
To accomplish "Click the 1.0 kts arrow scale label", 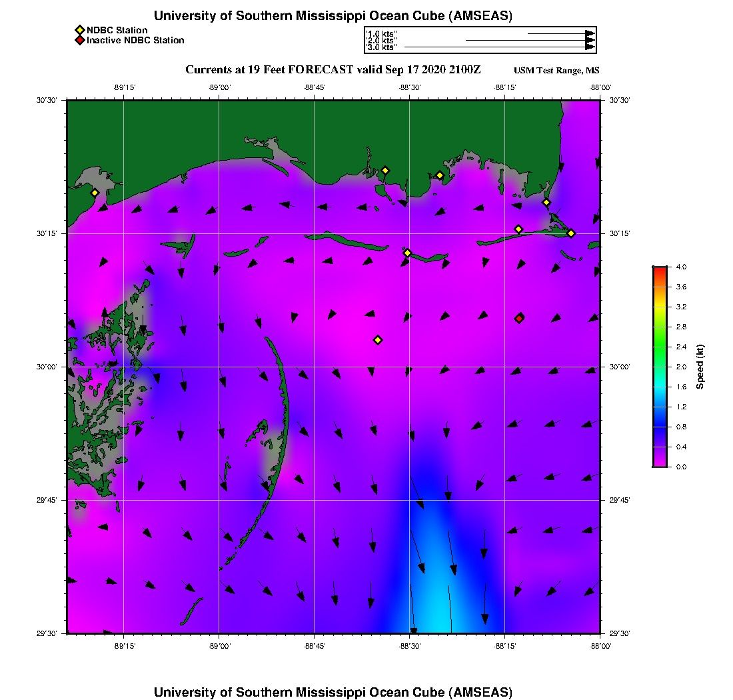I will (381, 33).
